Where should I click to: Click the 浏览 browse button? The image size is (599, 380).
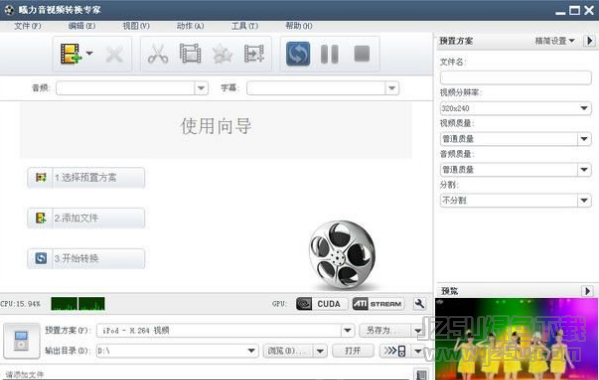[x=288, y=351]
